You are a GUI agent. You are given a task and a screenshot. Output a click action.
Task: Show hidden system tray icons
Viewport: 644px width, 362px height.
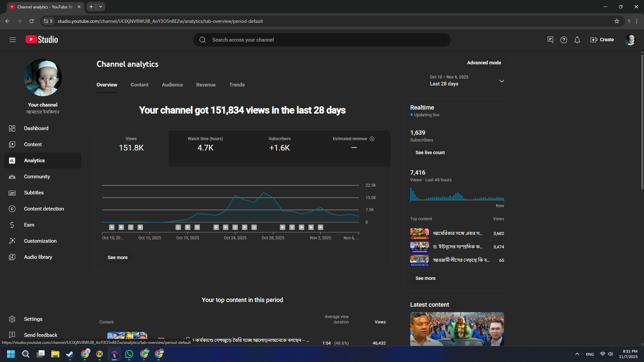[577, 354]
